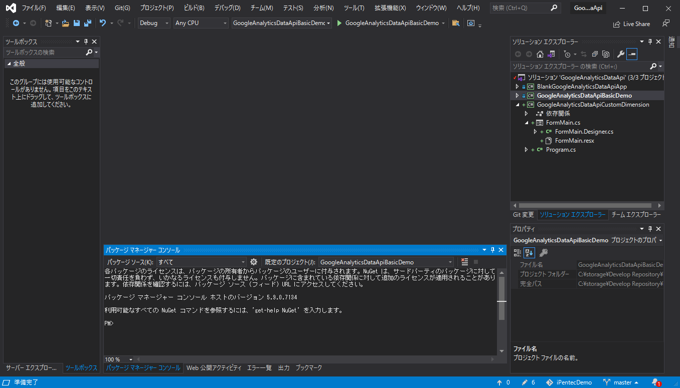Click the undo arrow icon
Image resolution: width=680 pixels, height=388 pixels.
coord(103,23)
